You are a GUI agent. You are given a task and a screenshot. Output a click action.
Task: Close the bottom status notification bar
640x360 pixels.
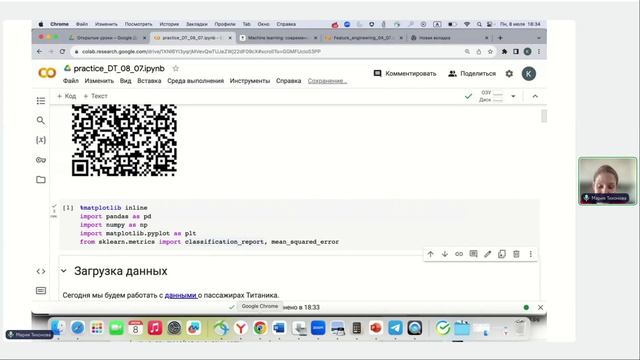(x=540, y=307)
